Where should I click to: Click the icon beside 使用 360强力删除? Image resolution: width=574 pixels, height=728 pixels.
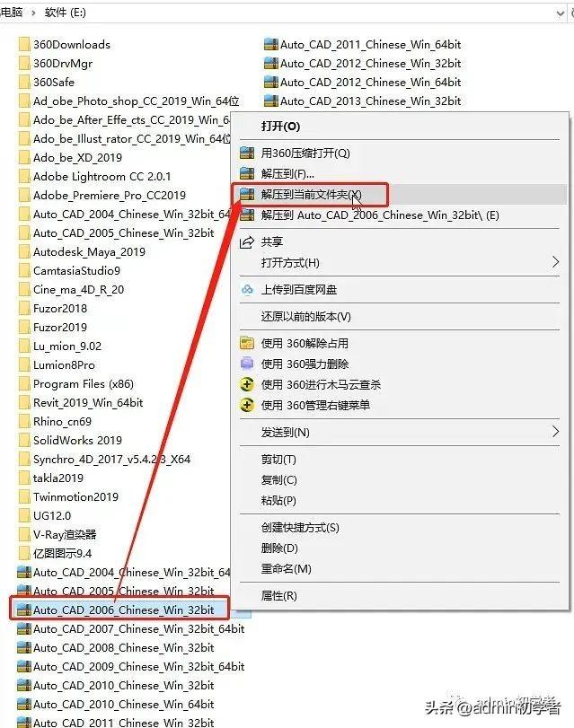pyautogui.click(x=247, y=364)
